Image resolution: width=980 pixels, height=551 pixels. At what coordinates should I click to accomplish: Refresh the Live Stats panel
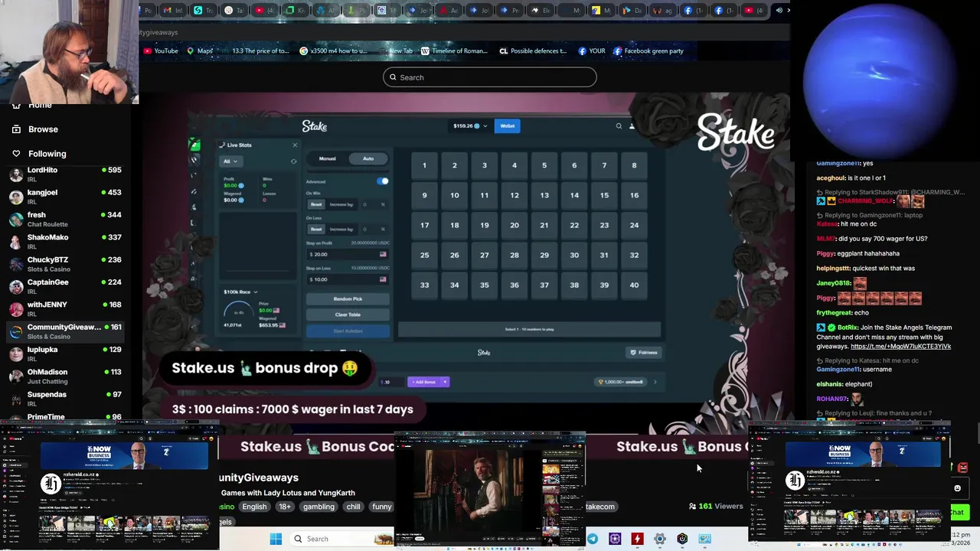point(293,161)
